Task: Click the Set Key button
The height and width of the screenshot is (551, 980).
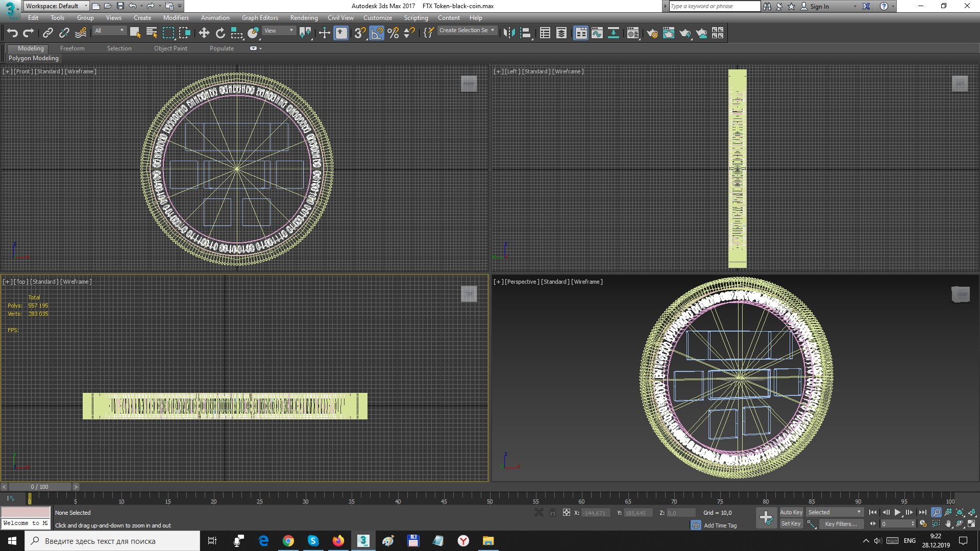Action: [x=791, y=524]
